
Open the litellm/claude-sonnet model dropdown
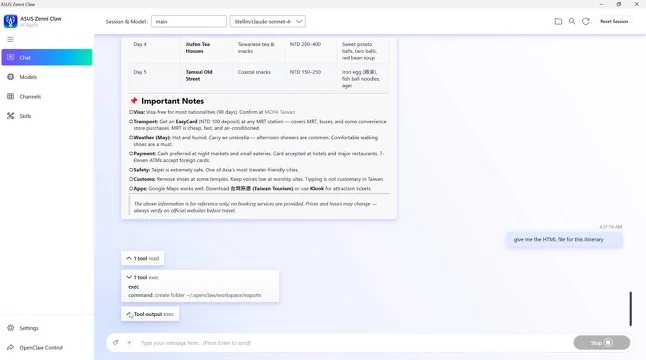point(268,21)
